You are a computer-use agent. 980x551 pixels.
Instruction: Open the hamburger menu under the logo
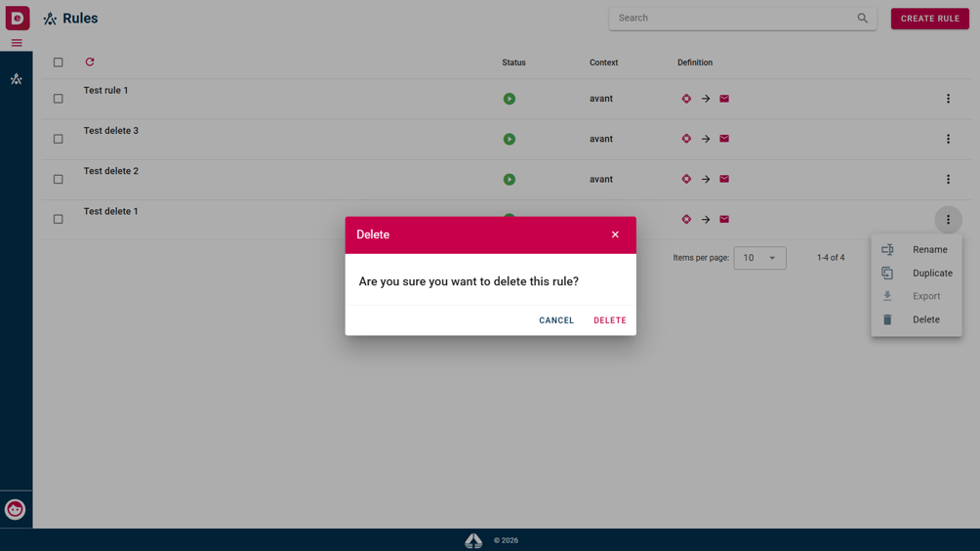(17, 43)
